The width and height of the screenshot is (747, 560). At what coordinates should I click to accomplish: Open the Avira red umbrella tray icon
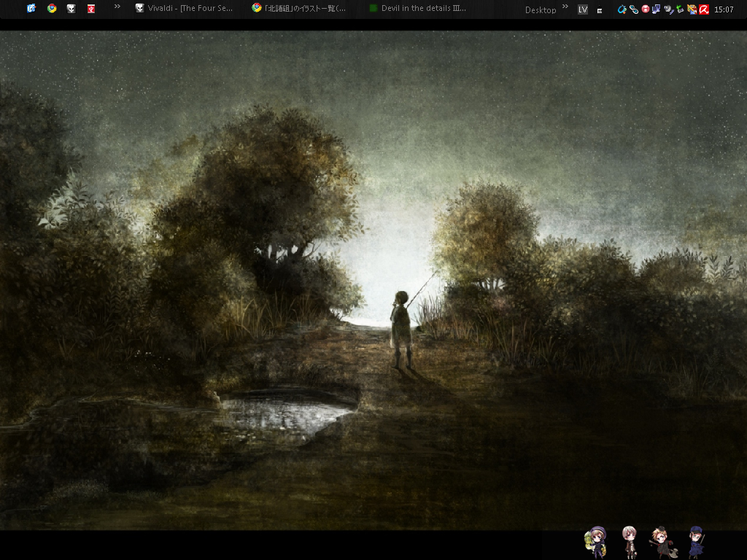704,9
